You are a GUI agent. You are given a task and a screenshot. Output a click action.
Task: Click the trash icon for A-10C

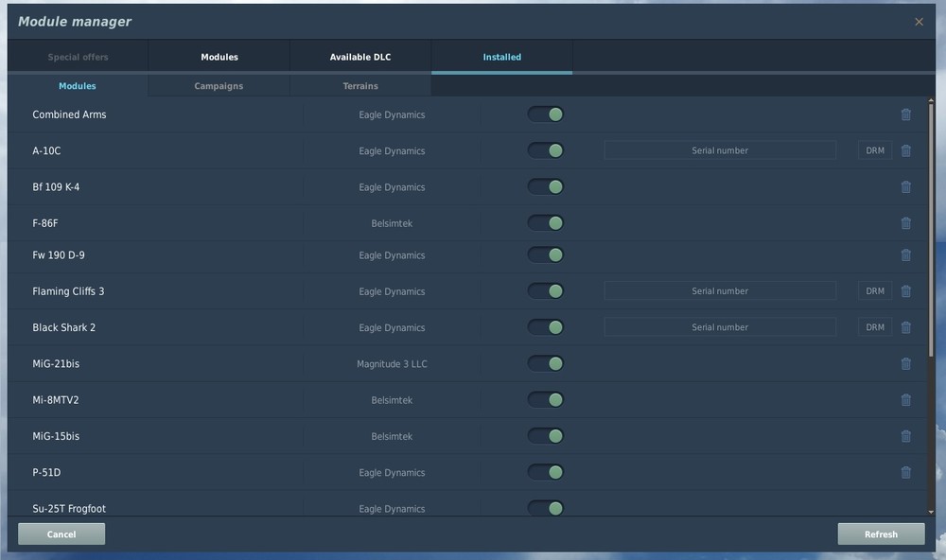point(905,150)
